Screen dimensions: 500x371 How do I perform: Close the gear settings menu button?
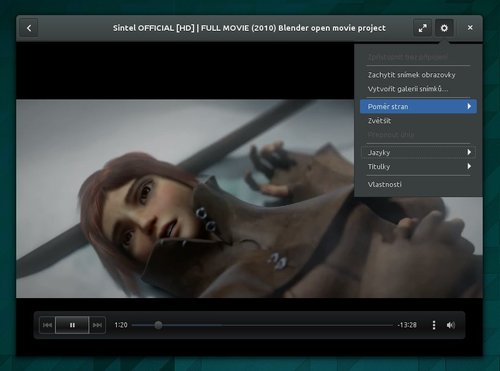[444, 28]
